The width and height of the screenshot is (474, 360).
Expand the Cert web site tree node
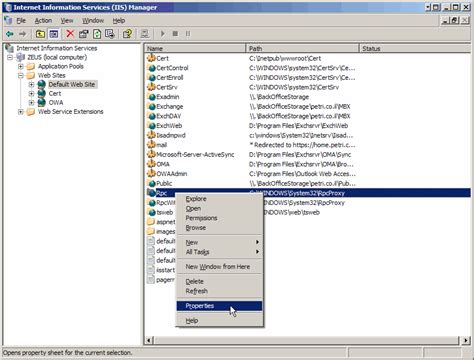[x=31, y=93]
